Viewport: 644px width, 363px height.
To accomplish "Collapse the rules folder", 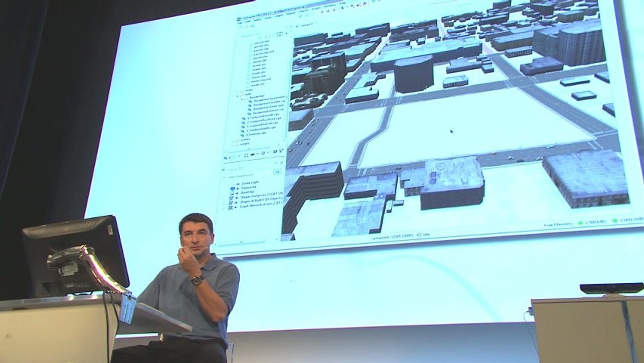I will click(237, 96).
